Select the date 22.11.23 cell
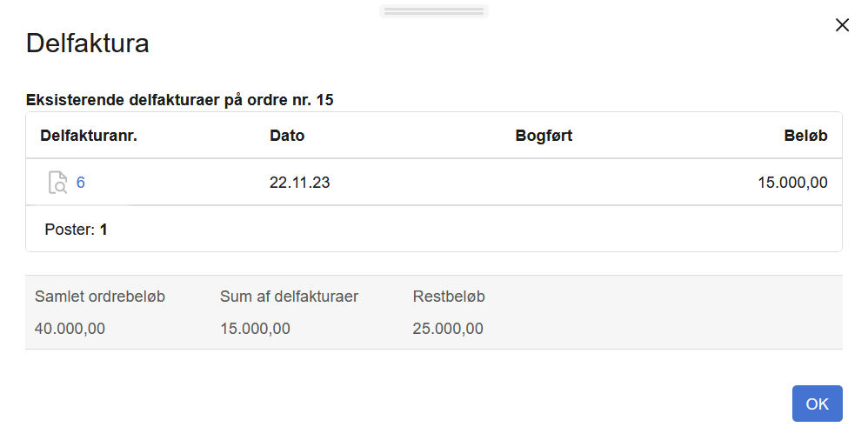The image size is (868, 447). coord(300,183)
